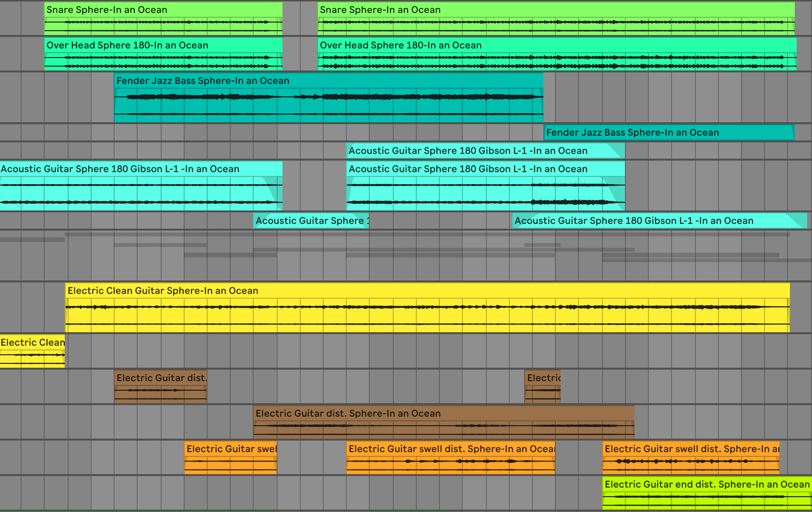Select the Electric Guitar end dist. clip
812x512 pixels.
(707, 493)
